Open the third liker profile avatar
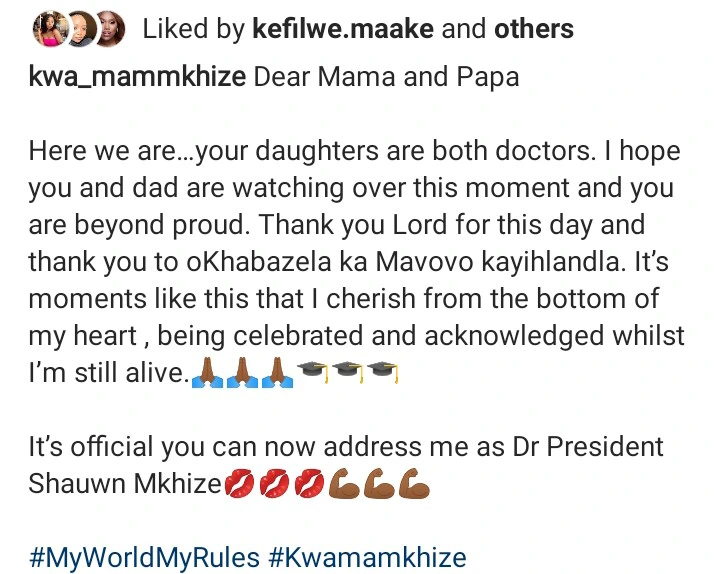The width and height of the screenshot is (720, 574). point(110,29)
